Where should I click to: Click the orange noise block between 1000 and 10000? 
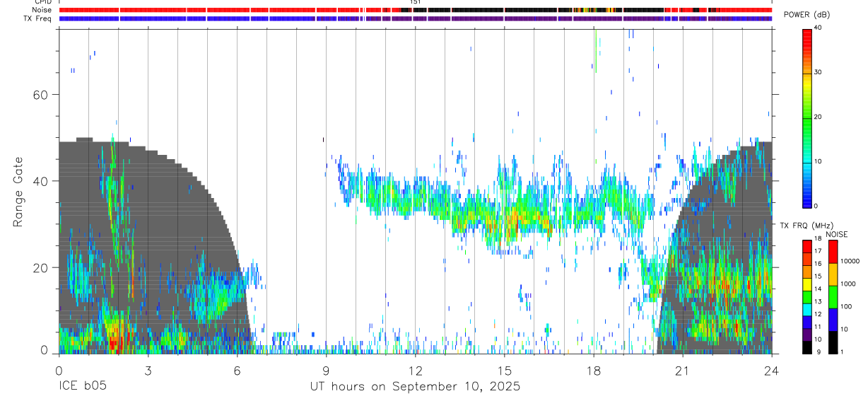click(x=832, y=274)
